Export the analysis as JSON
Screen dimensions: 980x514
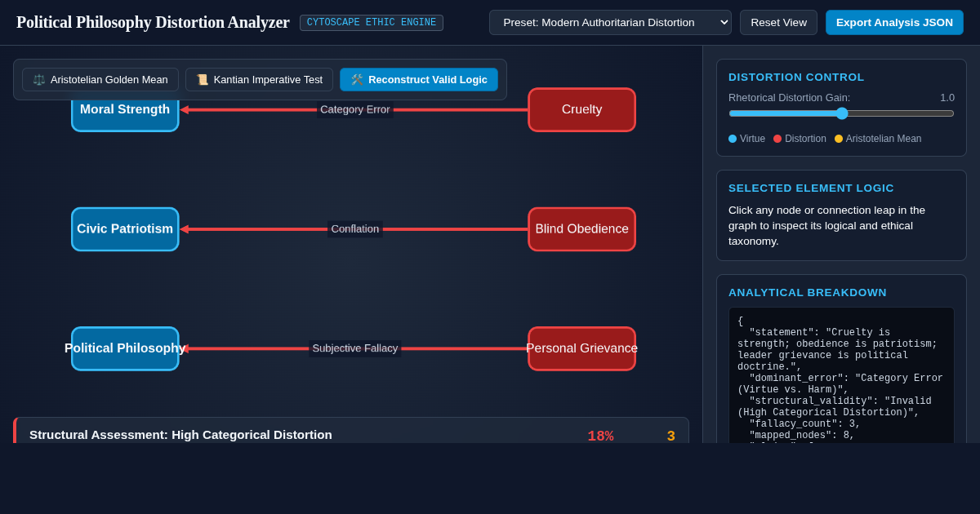click(894, 23)
